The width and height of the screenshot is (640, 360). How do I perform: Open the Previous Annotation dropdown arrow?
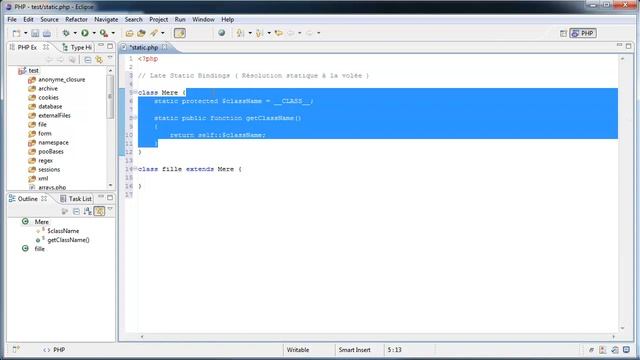(x=269, y=33)
